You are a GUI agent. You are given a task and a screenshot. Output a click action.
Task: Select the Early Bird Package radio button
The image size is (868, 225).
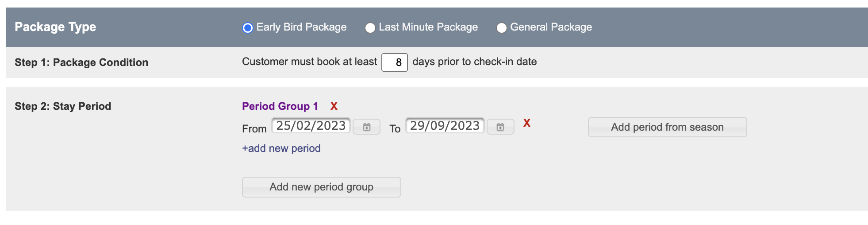coord(248,28)
